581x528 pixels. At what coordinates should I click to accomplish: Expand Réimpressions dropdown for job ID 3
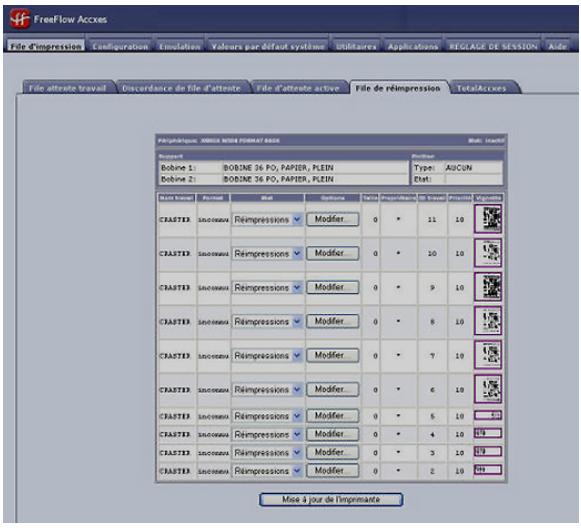click(x=267, y=453)
